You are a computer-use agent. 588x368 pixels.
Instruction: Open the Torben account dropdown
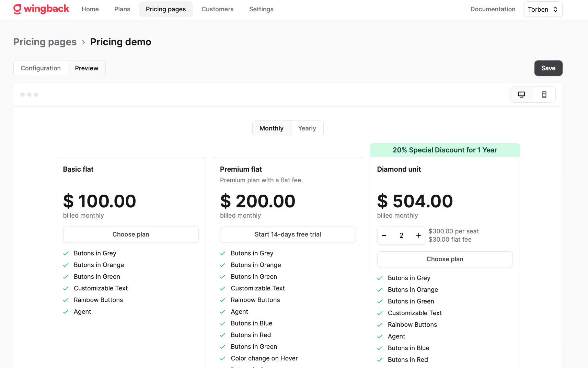pyautogui.click(x=543, y=9)
